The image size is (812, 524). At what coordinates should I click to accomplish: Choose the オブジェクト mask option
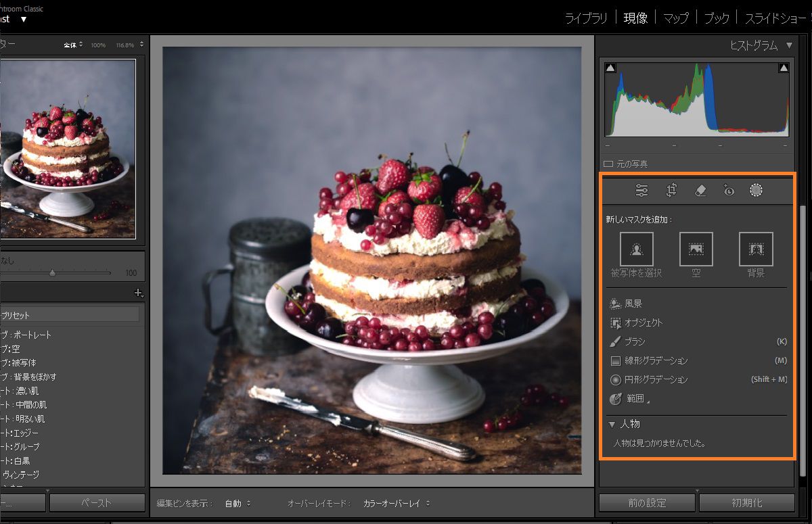(636, 323)
